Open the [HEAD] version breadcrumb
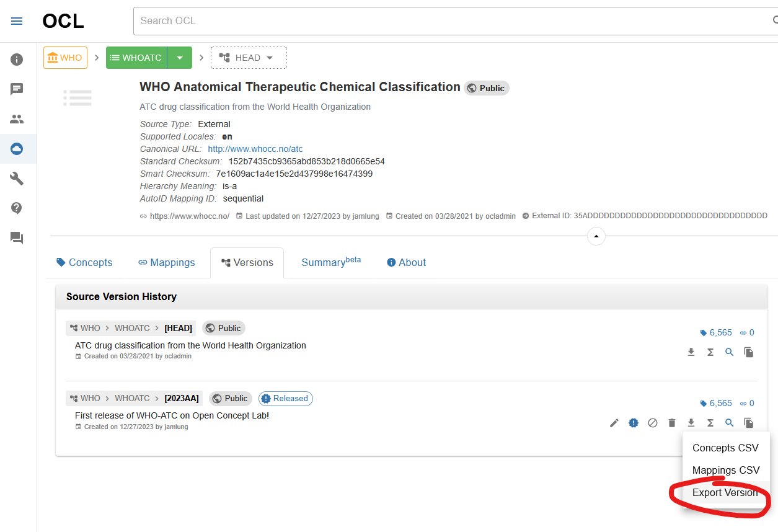Image resolution: width=778 pixels, height=532 pixels. click(178, 328)
